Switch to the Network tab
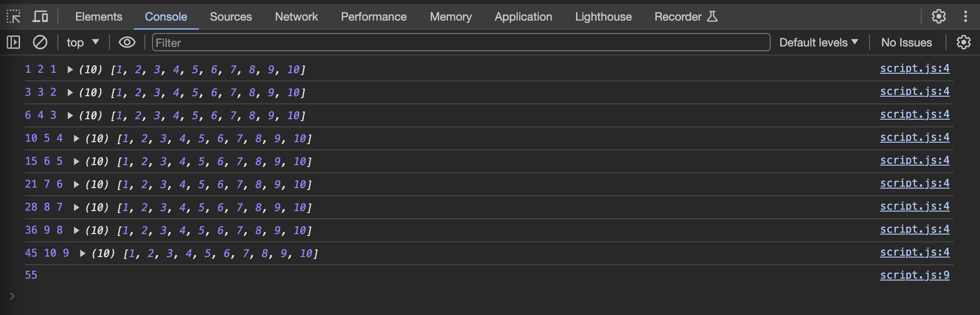 [x=296, y=17]
